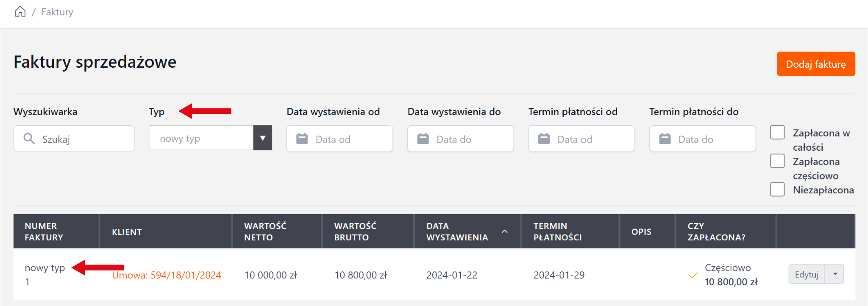Click calendar icon in 'Data wystawienia do'

pos(423,139)
